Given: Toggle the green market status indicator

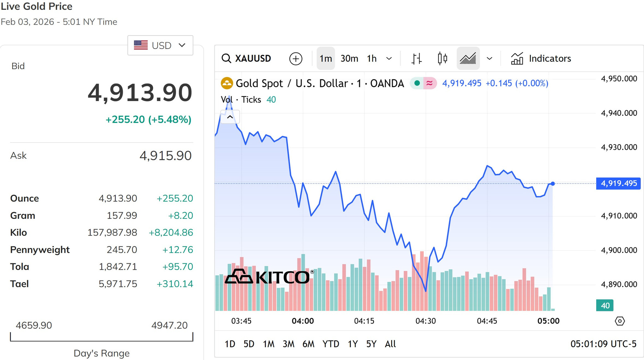Looking at the screenshot, I should [x=417, y=83].
